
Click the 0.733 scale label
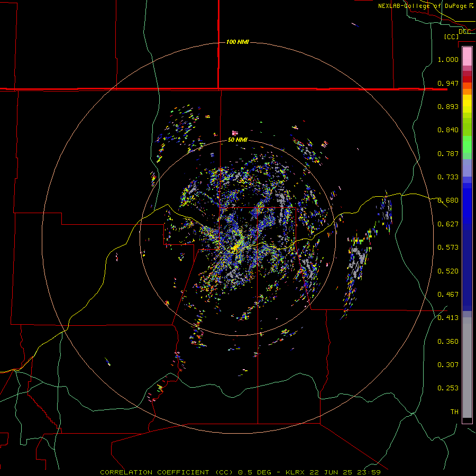(448, 177)
